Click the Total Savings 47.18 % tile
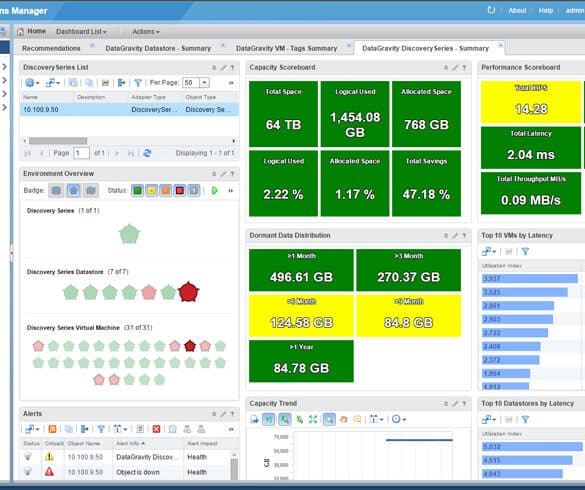585x490 pixels. (x=426, y=184)
